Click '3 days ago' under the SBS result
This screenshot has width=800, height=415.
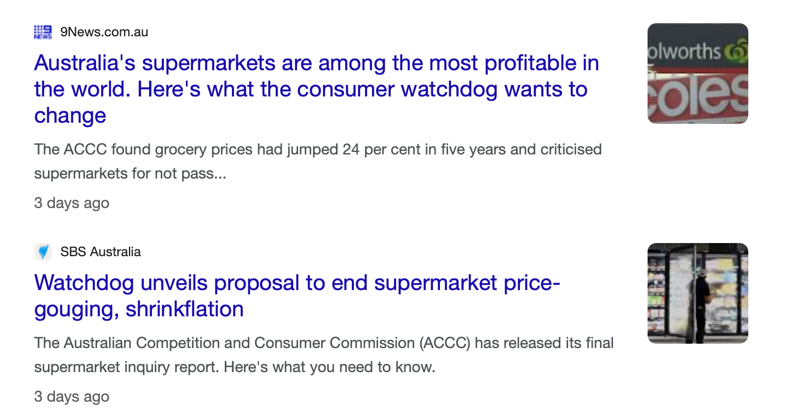pos(72,396)
